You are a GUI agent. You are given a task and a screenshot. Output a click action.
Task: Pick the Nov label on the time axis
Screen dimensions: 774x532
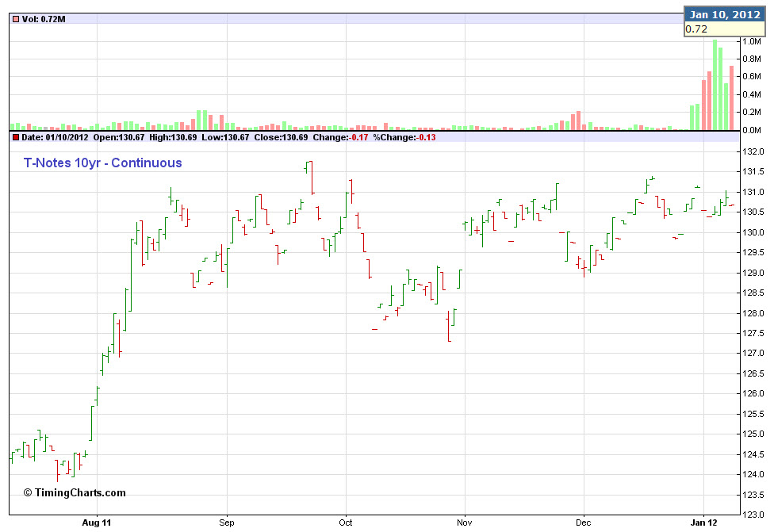tap(465, 523)
